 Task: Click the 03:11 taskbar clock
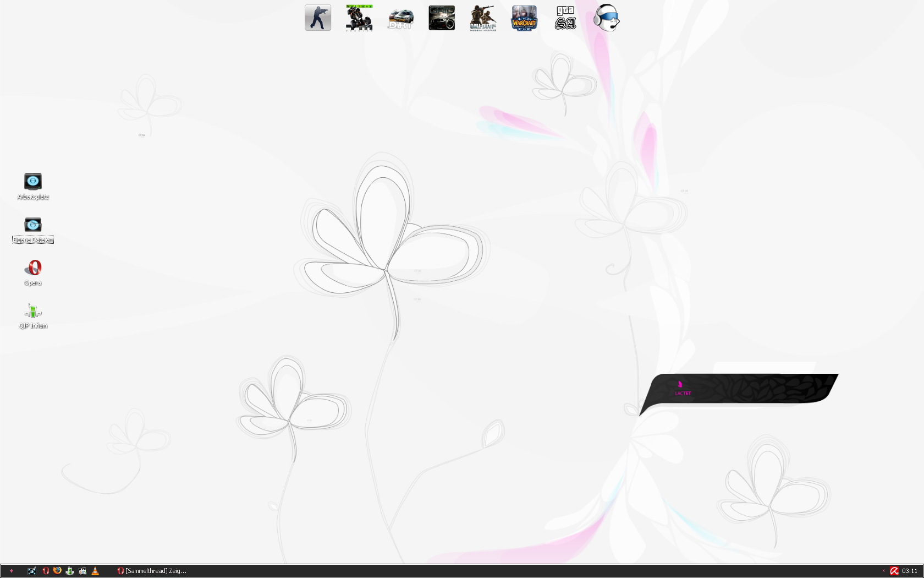(x=910, y=571)
